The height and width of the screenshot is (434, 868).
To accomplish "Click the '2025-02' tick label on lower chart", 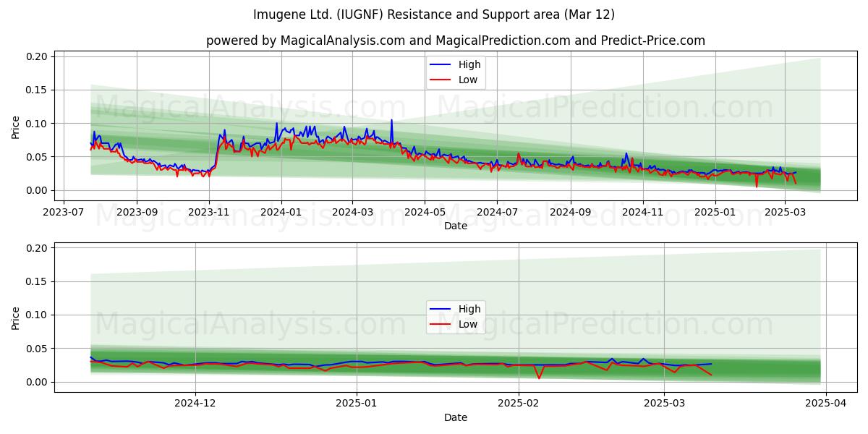I will tap(519, 404).
